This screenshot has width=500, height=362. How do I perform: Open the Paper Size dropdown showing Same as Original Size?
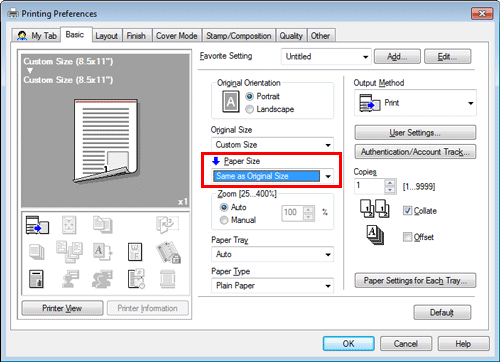[x=272, y=176]
